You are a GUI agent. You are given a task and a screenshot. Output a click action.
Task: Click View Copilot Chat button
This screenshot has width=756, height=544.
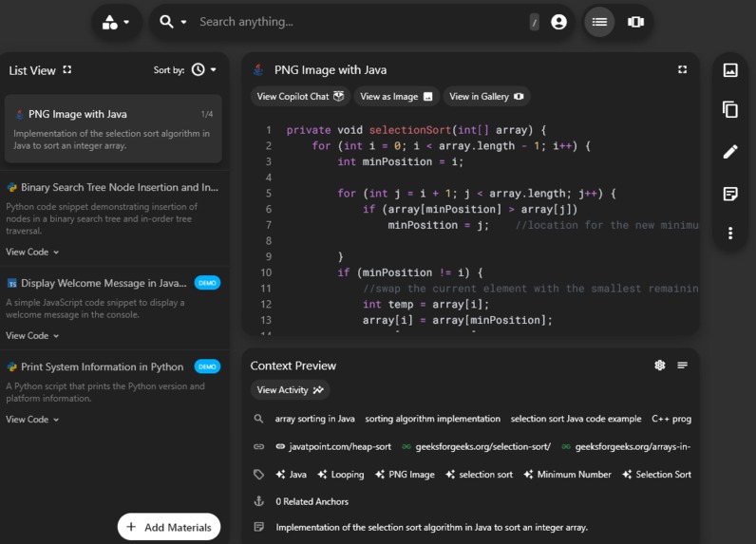[x=300, y=97]
